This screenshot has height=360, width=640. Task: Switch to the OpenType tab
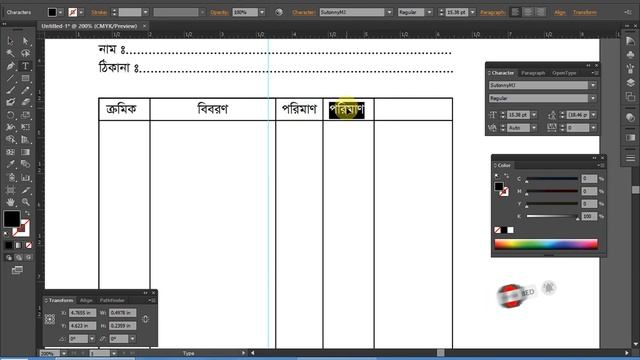point(564,73)
